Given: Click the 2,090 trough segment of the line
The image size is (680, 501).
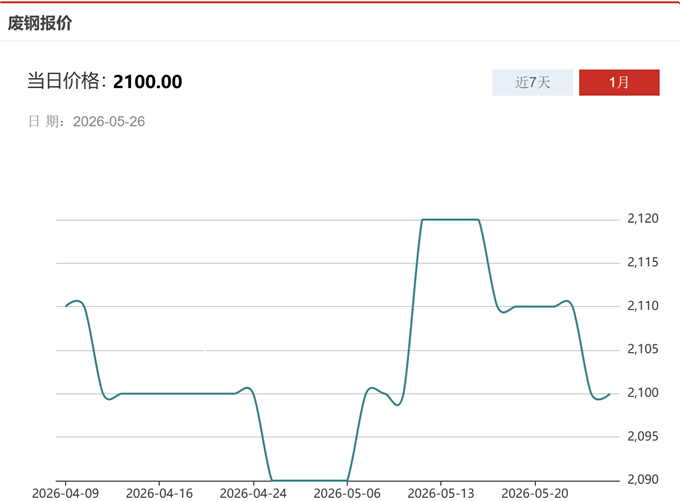Looking at the screenshot, I should pos(309,480).
